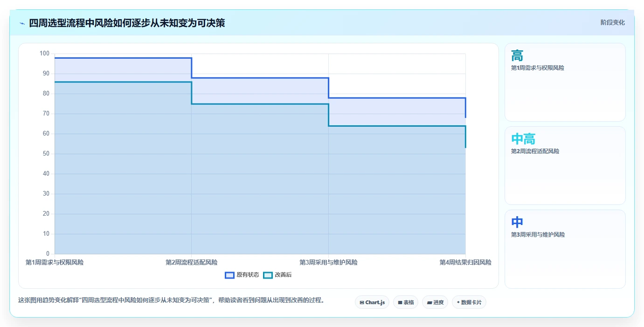Viewport: 644px width, 327px height.
Task: Click x-axis label 第1周需求与权限风险 under the chart
Action: (x=55, y=262)
